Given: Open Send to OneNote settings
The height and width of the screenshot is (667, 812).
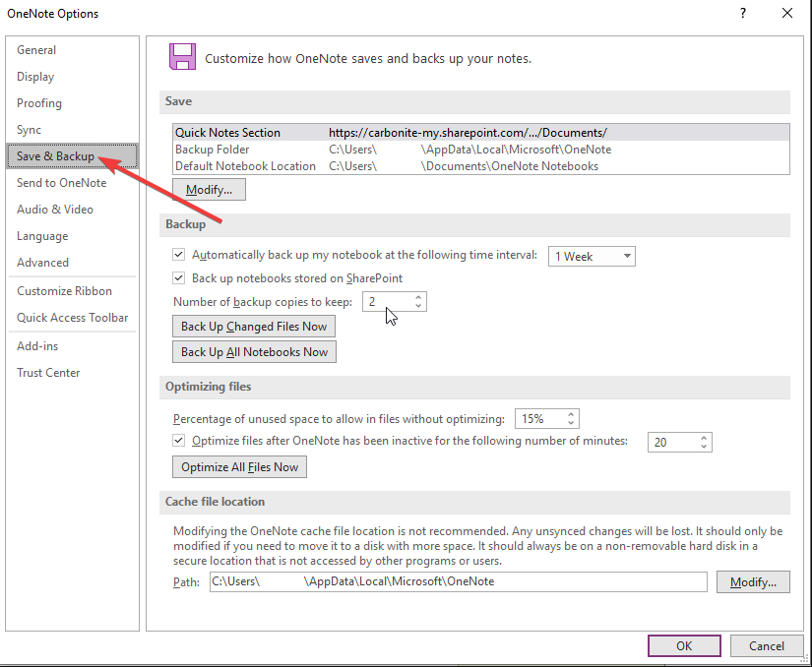Looking at the screenshot, I should [61, 183].
